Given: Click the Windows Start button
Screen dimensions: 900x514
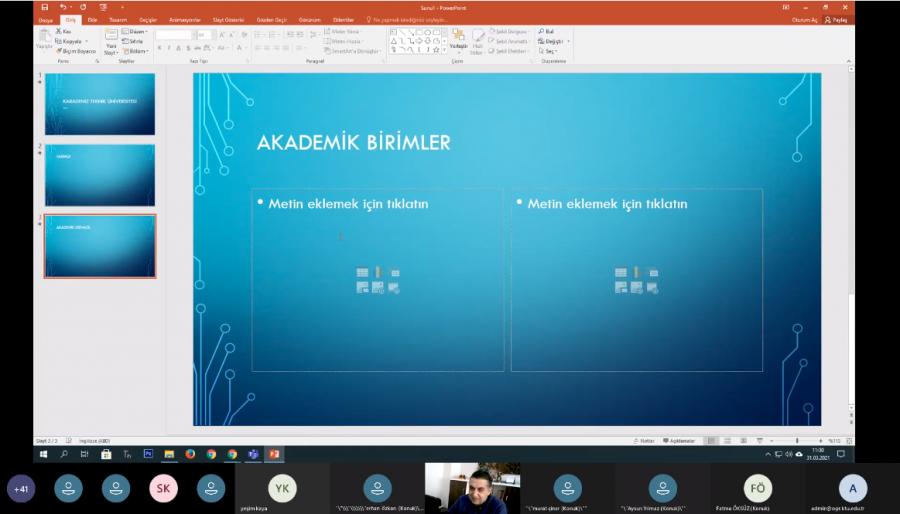Looking at the screenshot, I should click(x=43, y=454).
